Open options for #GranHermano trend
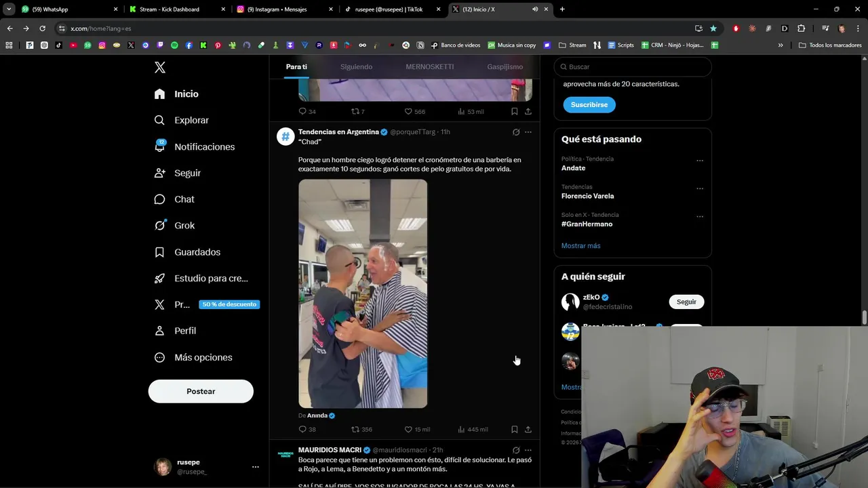 point(700,217)
